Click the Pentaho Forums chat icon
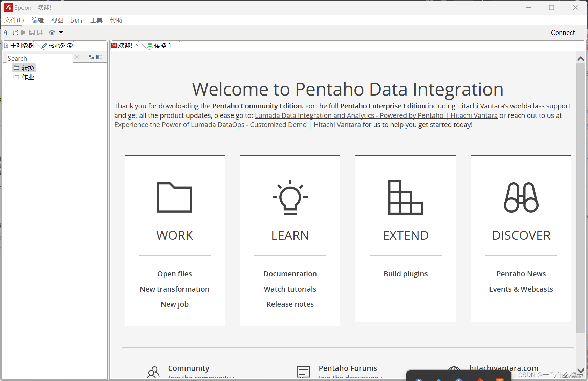 [x=303, y=372]
